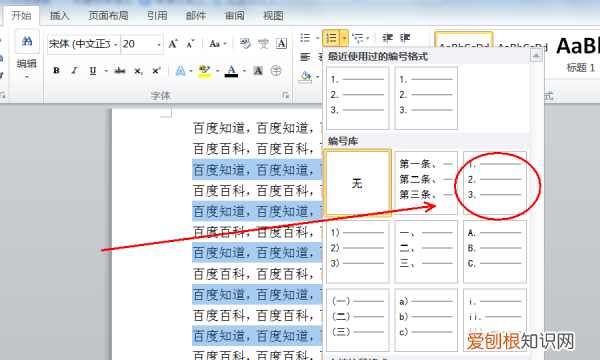The image size is (600, 360).
Task: Click the numbering panel scroll-up arrow
Action: (x=536, y=56)
